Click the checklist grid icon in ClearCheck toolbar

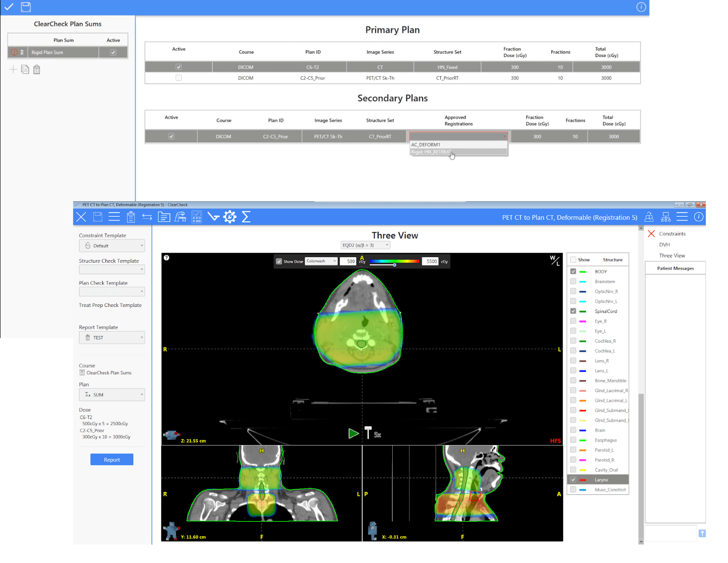pyautogui.click(x=197, y=217)
